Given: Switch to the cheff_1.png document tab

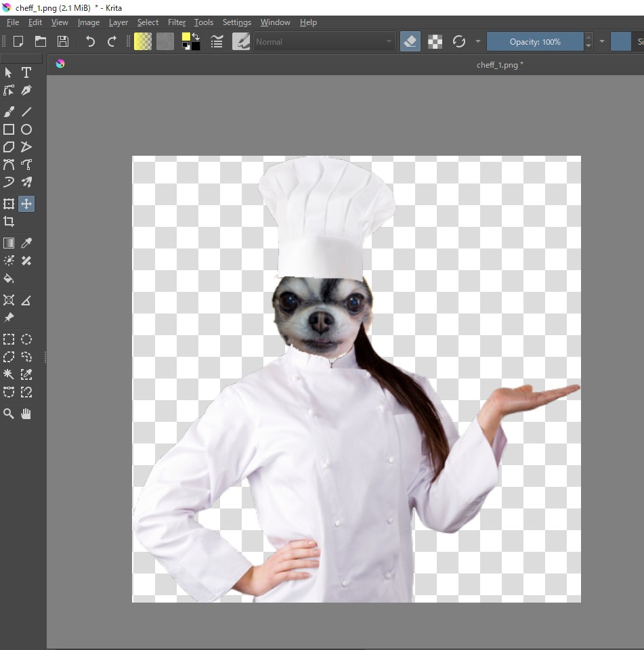Looking at the screenshot, I should point(500,65).
